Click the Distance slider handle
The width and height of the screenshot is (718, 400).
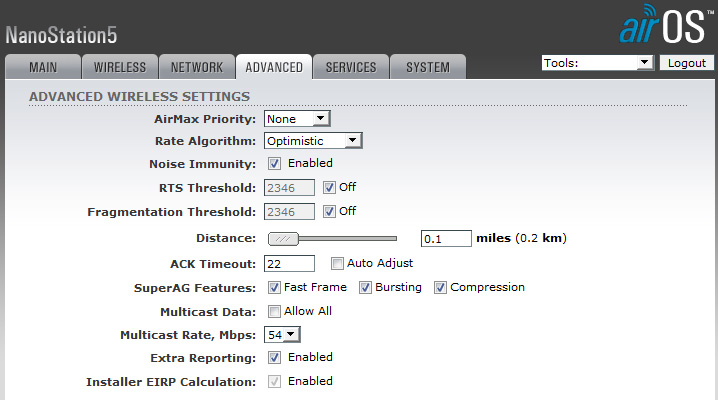pos(285,238)
